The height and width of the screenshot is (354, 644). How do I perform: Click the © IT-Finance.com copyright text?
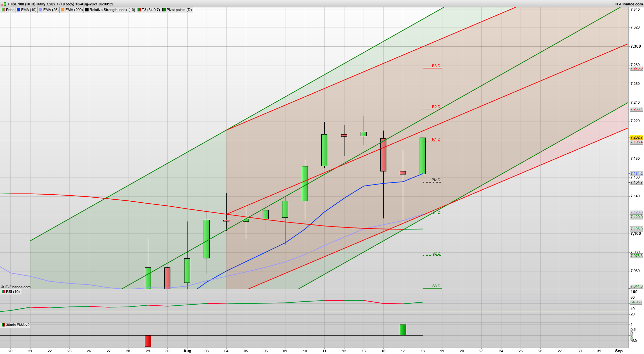click(15, 287)
